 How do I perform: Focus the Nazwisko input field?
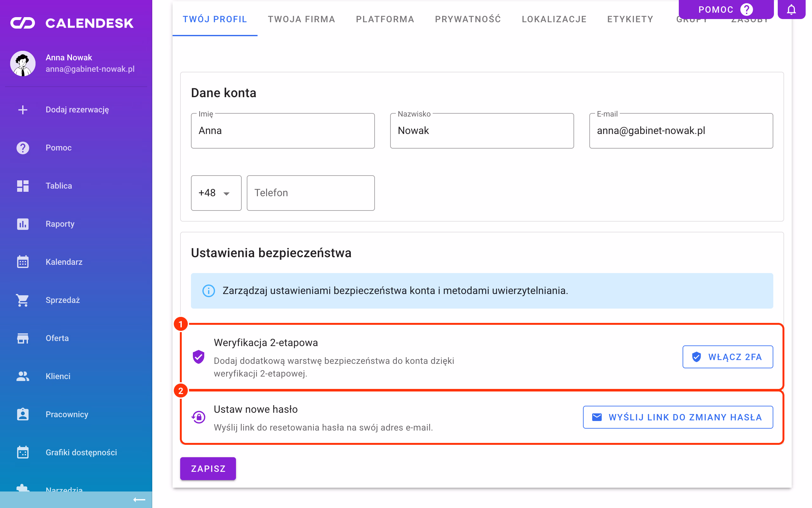click(x=482, y=131)
